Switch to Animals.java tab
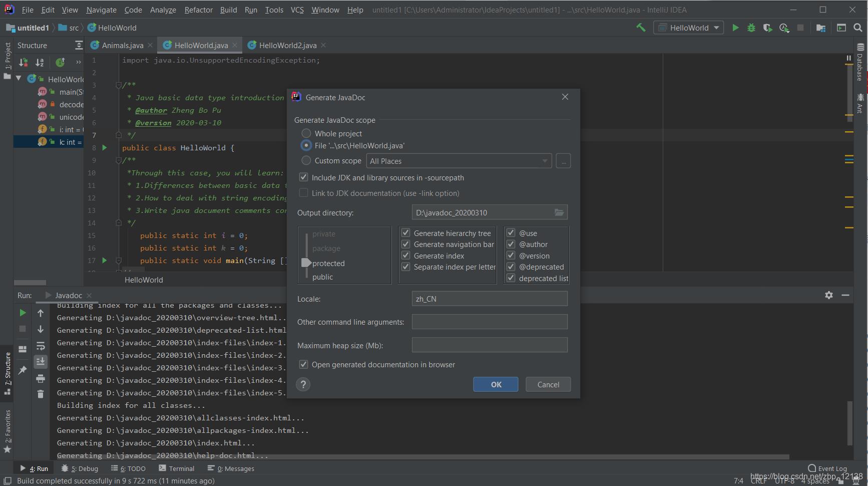868x486 pixels. click(x=122, y=45)
